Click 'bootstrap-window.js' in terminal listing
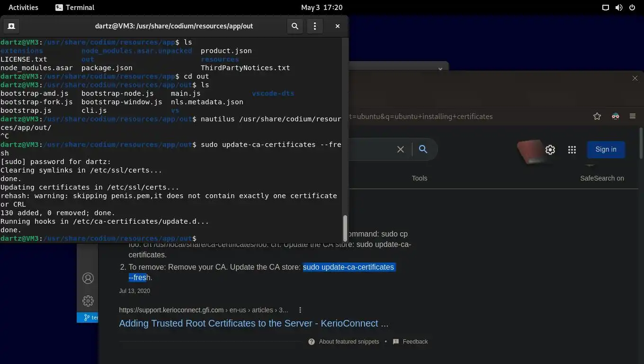 pyautogui.click(x=122, y=102)
